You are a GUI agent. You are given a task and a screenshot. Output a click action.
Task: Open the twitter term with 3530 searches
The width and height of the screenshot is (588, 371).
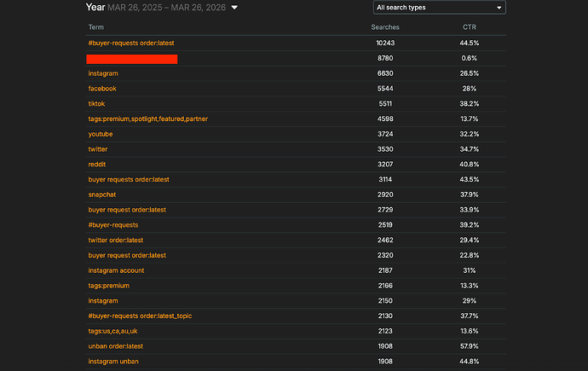pos(98,149)
